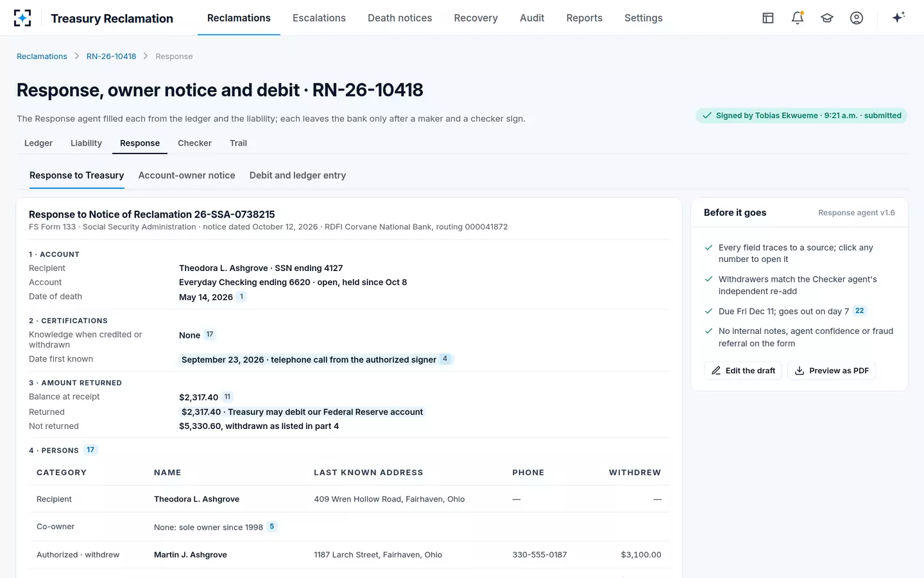Click the Treasury Reclamation logo icon
The height and width of the screenshot is (578, 924).
pyautogui.click(x=22, y=18)
